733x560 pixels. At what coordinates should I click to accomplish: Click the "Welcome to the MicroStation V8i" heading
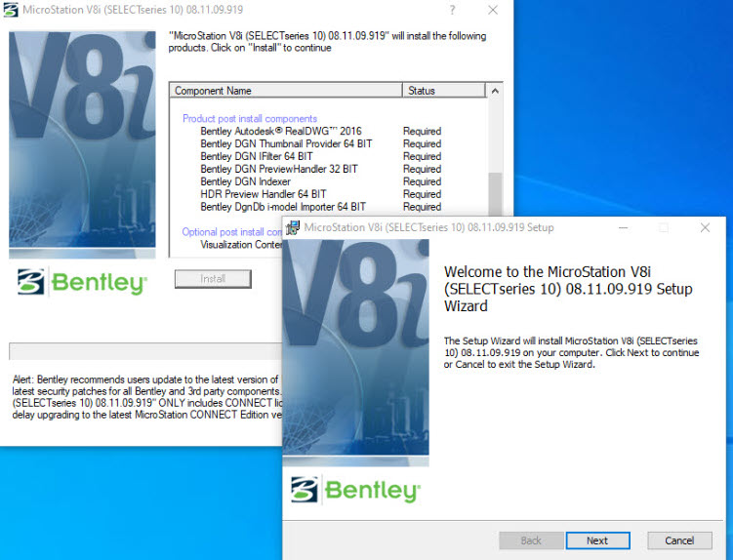568,289
